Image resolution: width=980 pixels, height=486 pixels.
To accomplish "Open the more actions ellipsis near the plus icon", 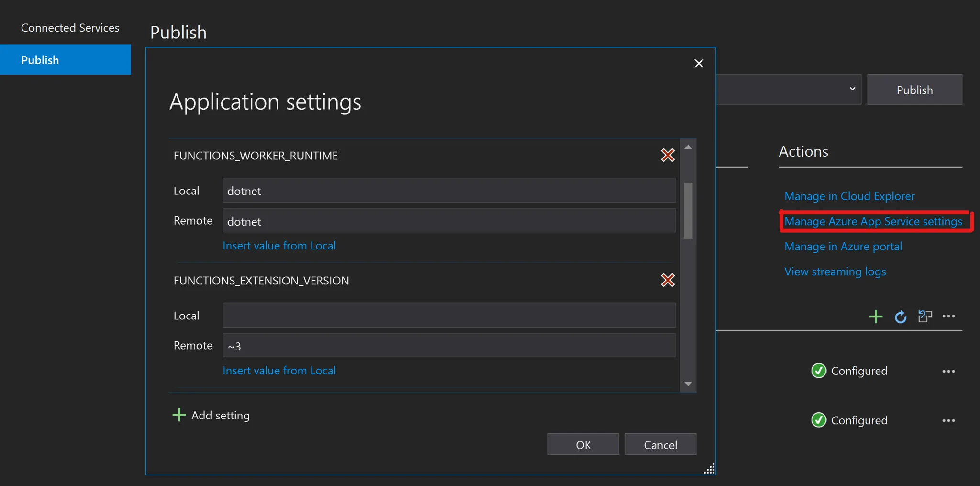I will (x=949, y=316).
